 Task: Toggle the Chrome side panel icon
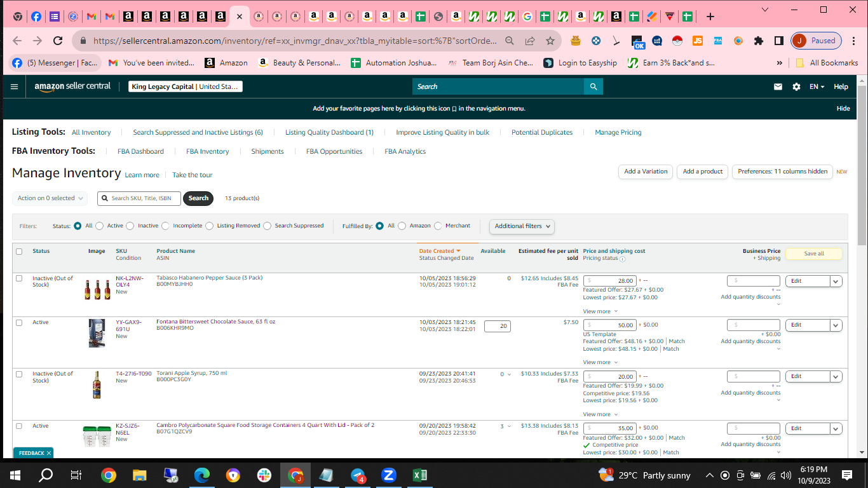pyautogui.click(x=778, y=41)
